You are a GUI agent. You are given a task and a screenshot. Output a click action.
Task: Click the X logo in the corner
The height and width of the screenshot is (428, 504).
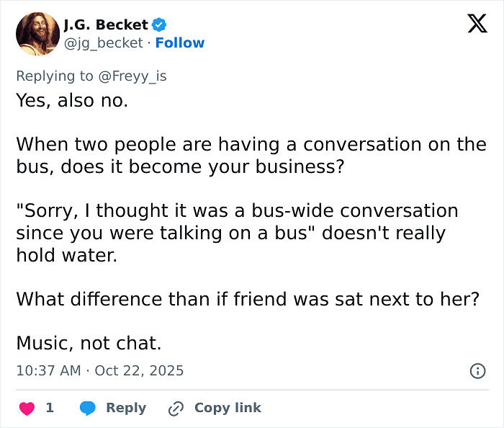pos(477,24)
